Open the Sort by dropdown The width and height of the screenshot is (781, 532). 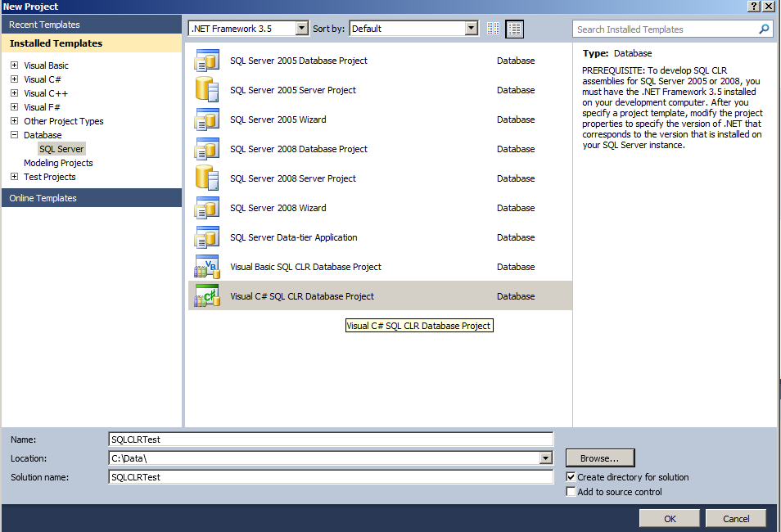coord(471,29)
